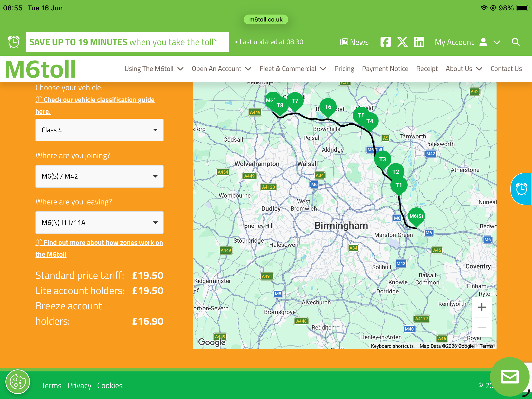Click the alarm clock icon in the top banner
Viewport: 532px width, 399px height.
(x=14, y=42)
